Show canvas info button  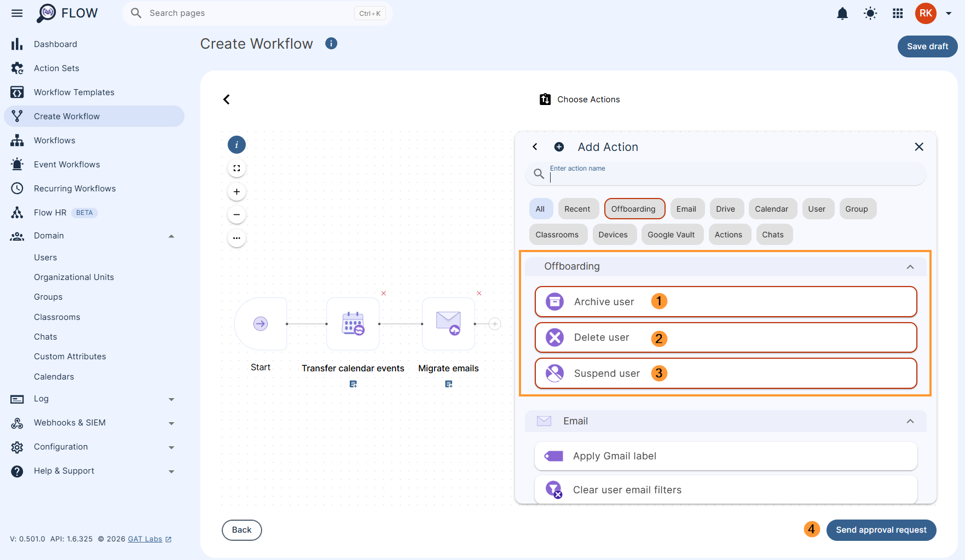(x=236, y=145)
